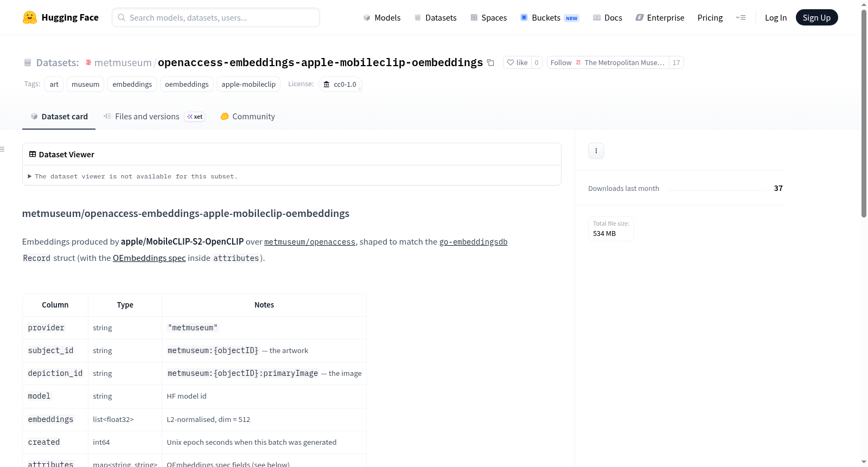868x467 pixels.
Task: Click the Downloads last month value 37
Action: (x=778, y=188)
